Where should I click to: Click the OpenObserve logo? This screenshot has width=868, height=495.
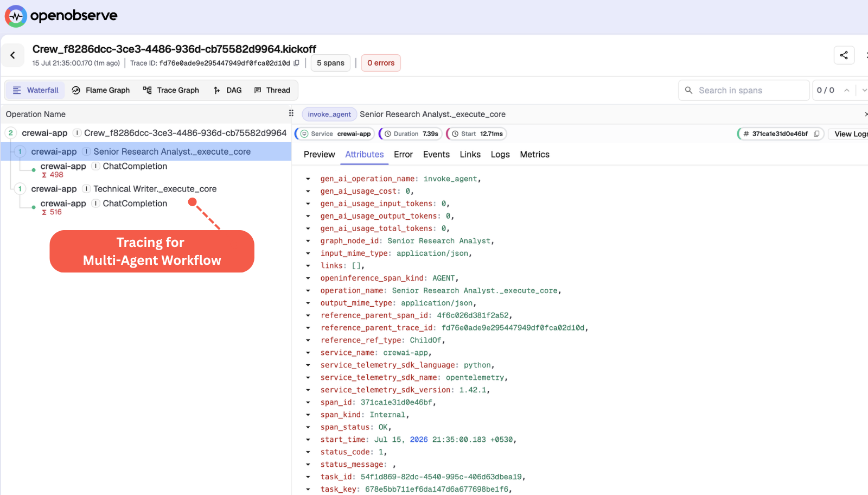(61, 16)
